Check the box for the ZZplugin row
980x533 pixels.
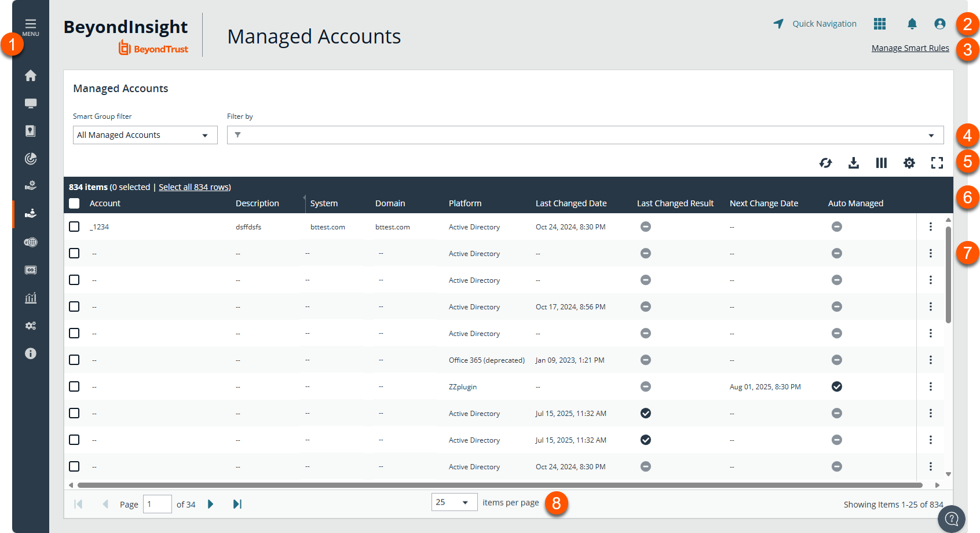pyautogui.click(x=74, y=386)
